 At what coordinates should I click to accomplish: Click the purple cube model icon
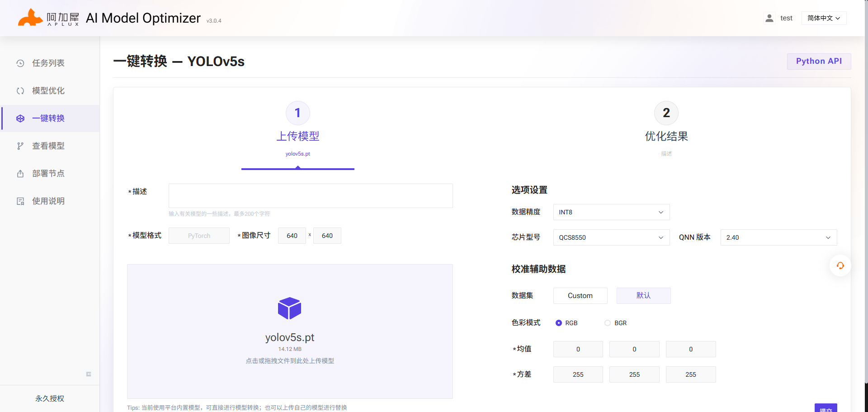[289, 308]
